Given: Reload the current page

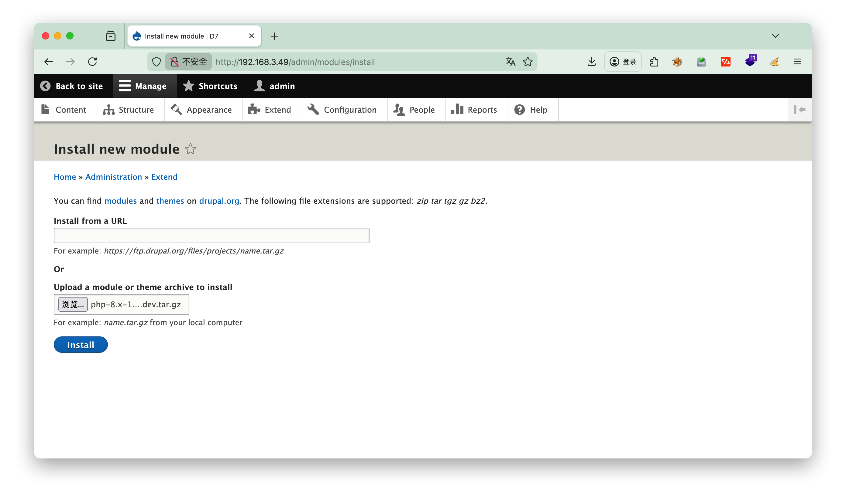Looking at the screenshot, I should coord(92,62).
